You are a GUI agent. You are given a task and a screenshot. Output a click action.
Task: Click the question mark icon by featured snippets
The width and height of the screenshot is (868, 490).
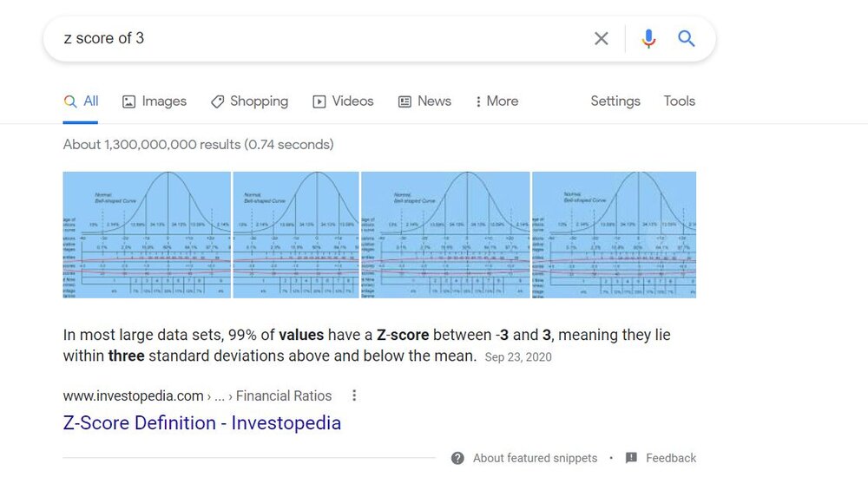457,458
